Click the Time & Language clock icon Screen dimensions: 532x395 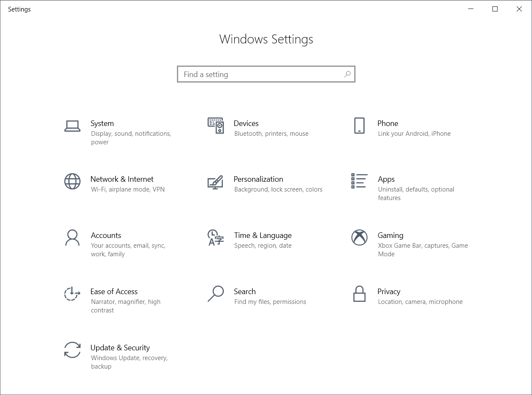[215, 238]
